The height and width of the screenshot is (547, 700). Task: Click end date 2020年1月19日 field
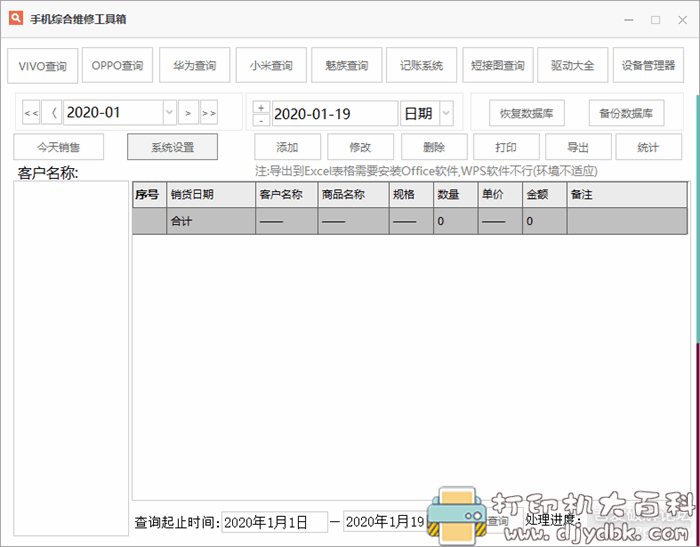click(x=386, y=521)
